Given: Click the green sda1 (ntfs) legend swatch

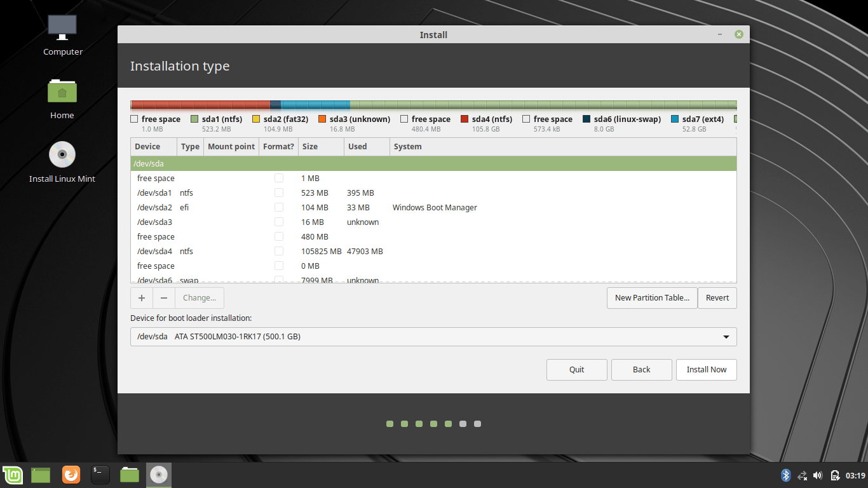Looking at the screenshot, I should [x=194, y=119].
